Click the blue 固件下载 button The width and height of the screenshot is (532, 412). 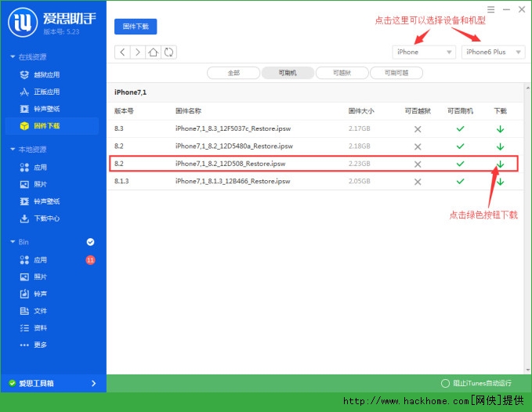click(136, 27)
